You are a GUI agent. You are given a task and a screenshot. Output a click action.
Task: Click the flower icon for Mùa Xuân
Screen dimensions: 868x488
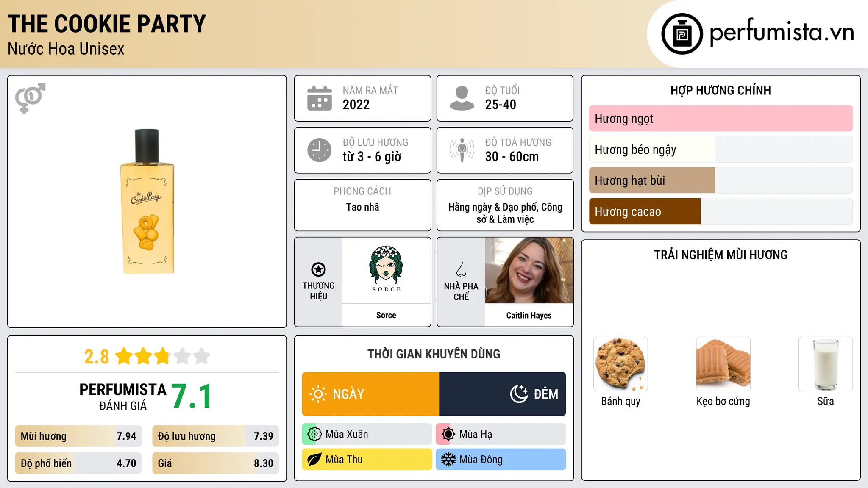click(314, 434)
